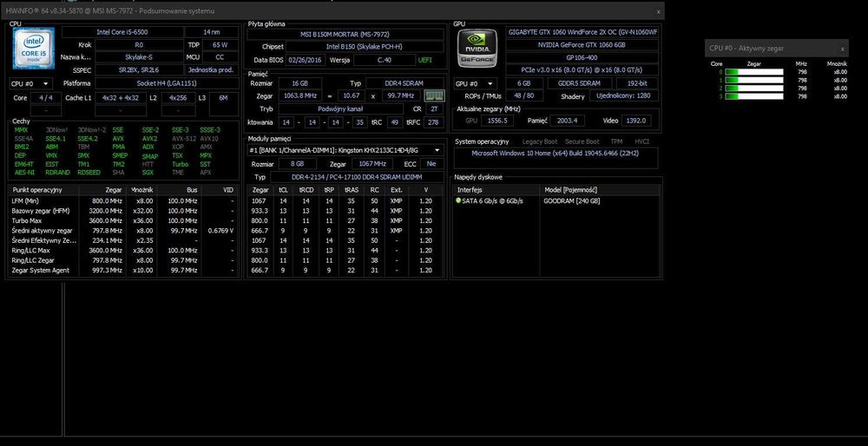Image resolution: width=868 pixels, height=446 pixels.
Task: Close the HWiNFO system summary window
Action: [658, 11]
